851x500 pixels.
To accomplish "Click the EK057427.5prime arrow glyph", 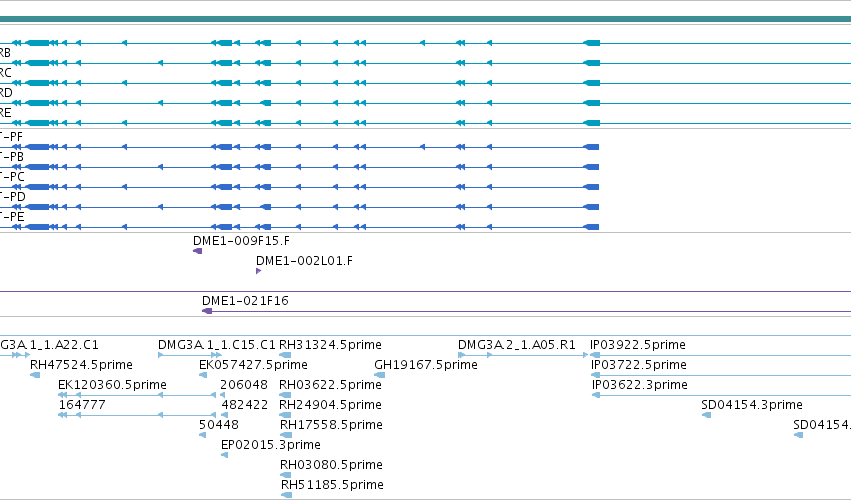I will [203, 375].
